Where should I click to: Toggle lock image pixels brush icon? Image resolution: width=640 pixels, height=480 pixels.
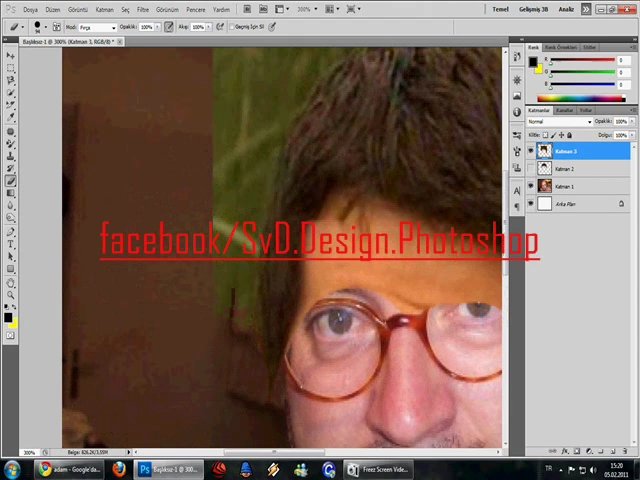pyautogui.click(x=553, y=135)
